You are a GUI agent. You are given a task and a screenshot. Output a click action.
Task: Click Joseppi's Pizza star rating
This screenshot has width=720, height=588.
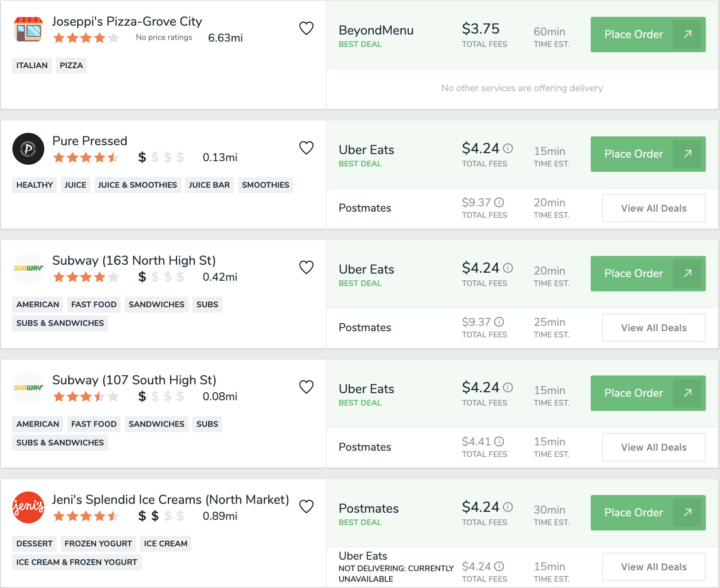86,38
